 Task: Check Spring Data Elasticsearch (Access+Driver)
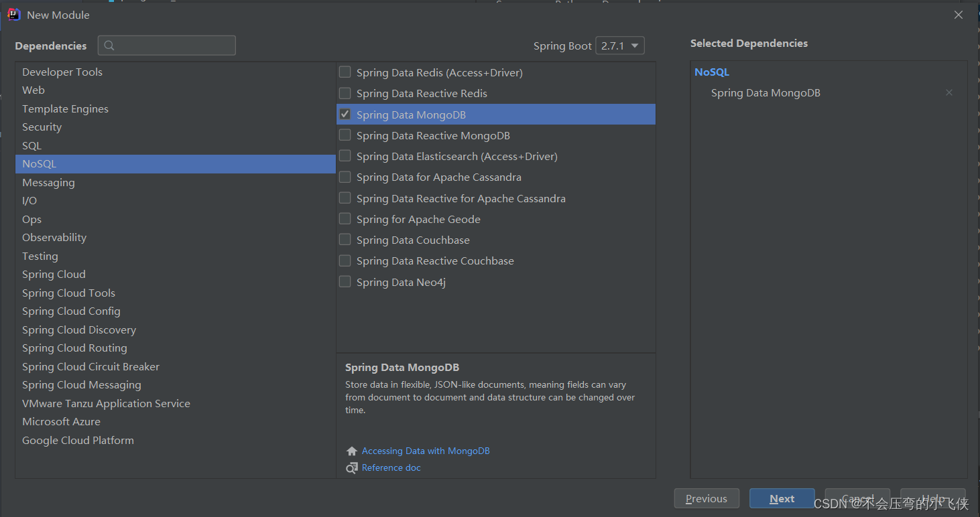(x=345, y=156)
